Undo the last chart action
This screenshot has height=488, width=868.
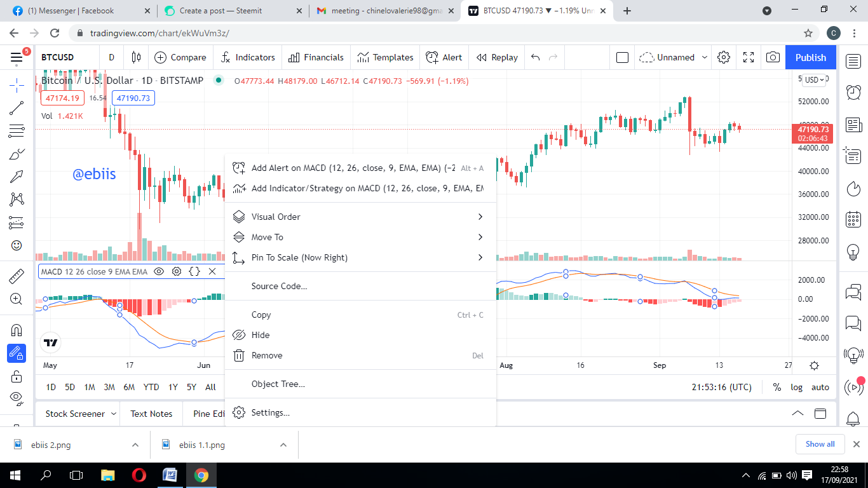tap(535, 57)
